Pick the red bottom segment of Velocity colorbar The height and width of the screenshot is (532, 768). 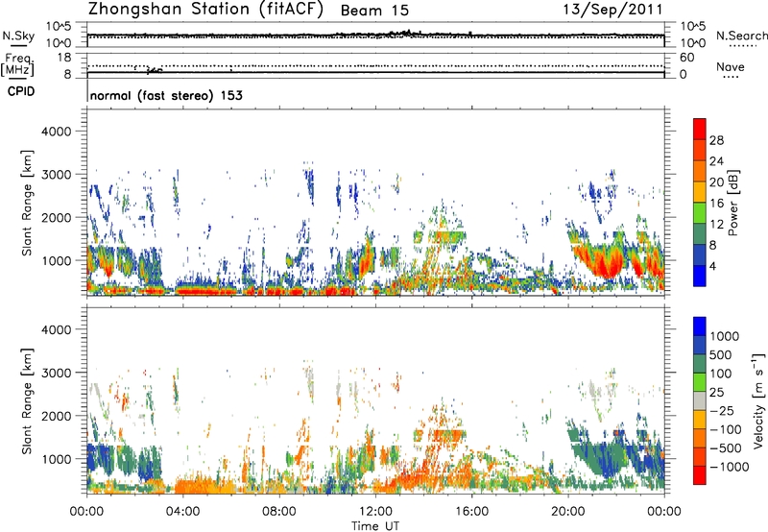[700, 475]
